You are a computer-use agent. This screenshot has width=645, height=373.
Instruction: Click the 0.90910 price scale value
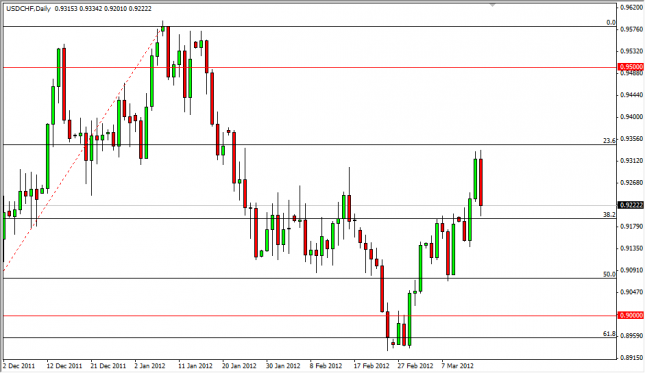631,270
